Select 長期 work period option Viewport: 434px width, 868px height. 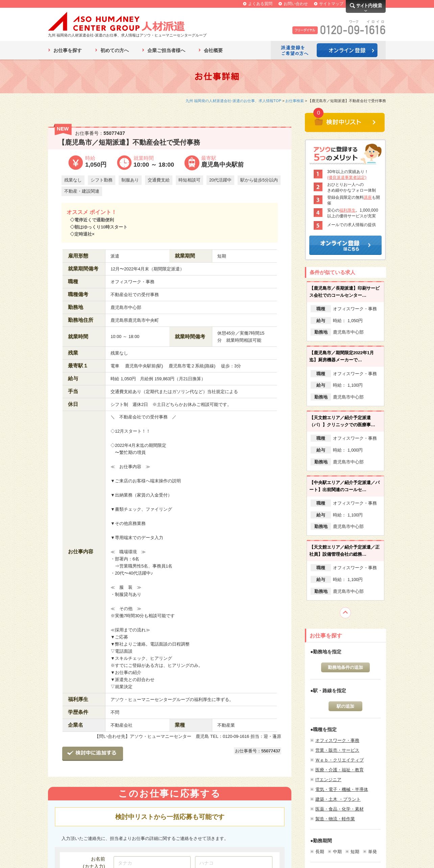click(317, 852)
